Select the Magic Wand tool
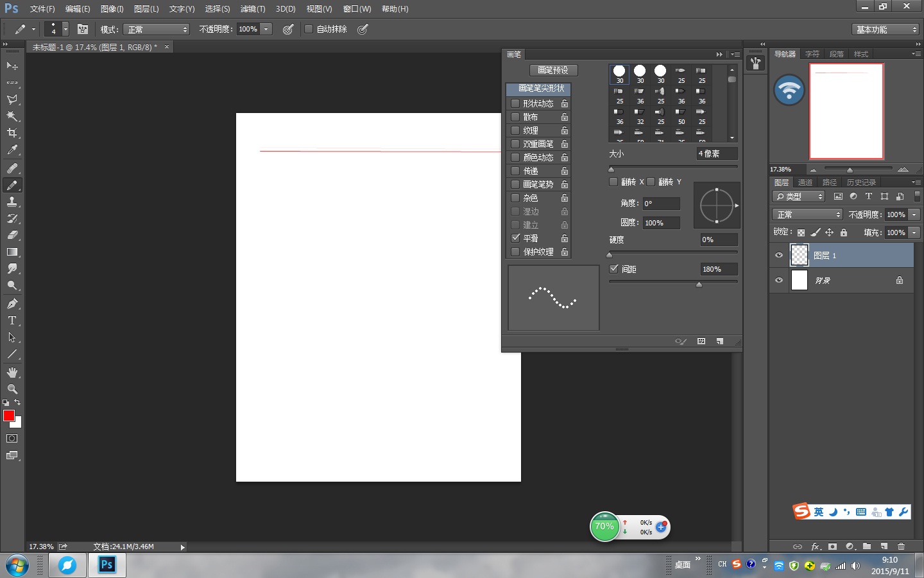924x578 pixels. (x=12, y=116)
